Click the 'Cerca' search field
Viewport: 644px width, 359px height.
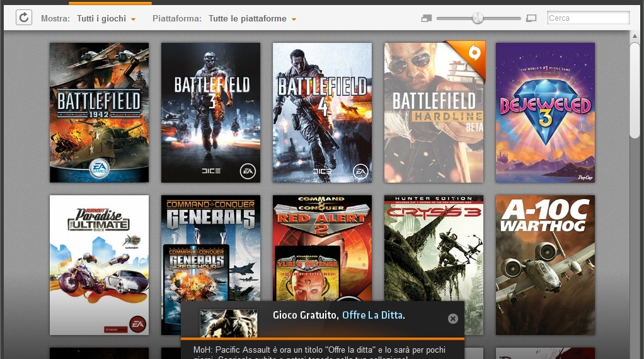coord(588,18)
